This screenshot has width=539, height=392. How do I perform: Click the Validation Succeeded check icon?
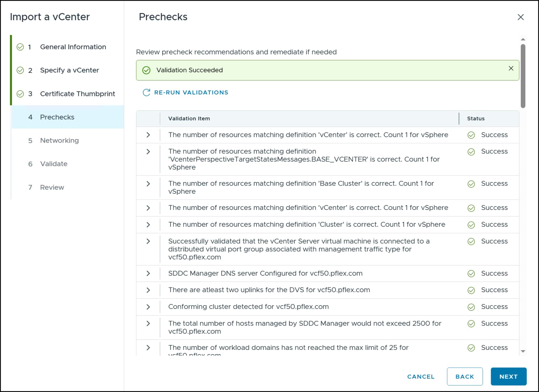point(147,70)
